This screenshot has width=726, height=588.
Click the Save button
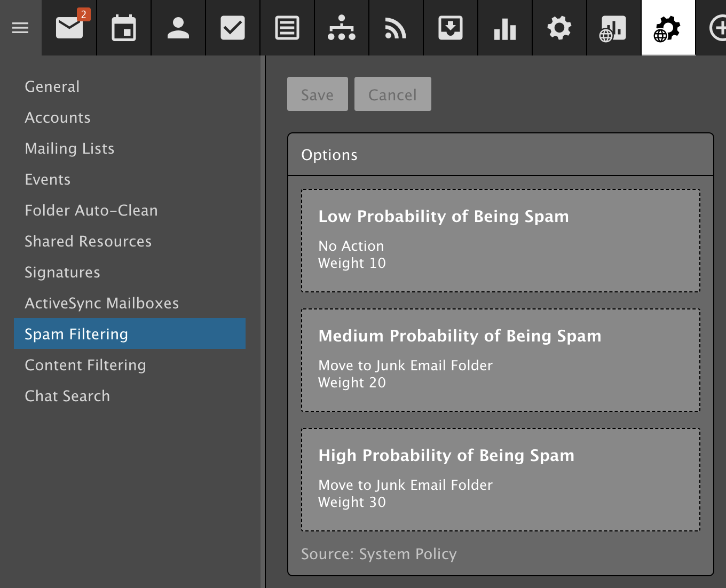[317, 94]
